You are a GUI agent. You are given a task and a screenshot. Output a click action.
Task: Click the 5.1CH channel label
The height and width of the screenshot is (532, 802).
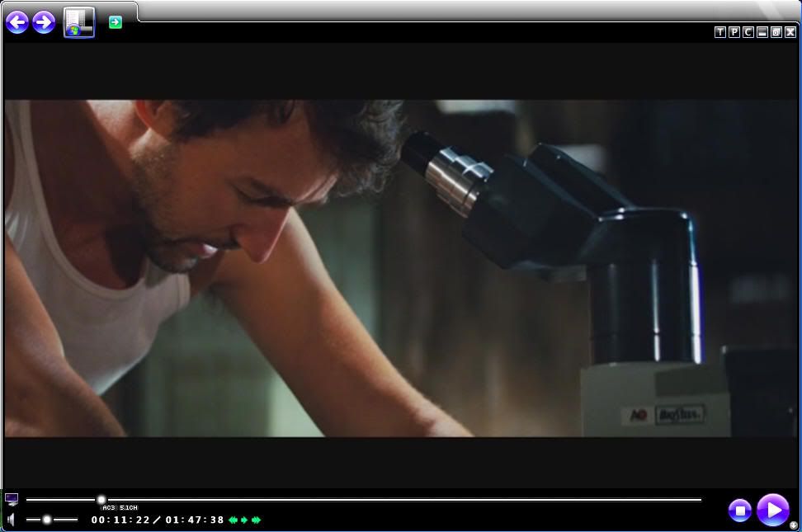tap(129, 507)
